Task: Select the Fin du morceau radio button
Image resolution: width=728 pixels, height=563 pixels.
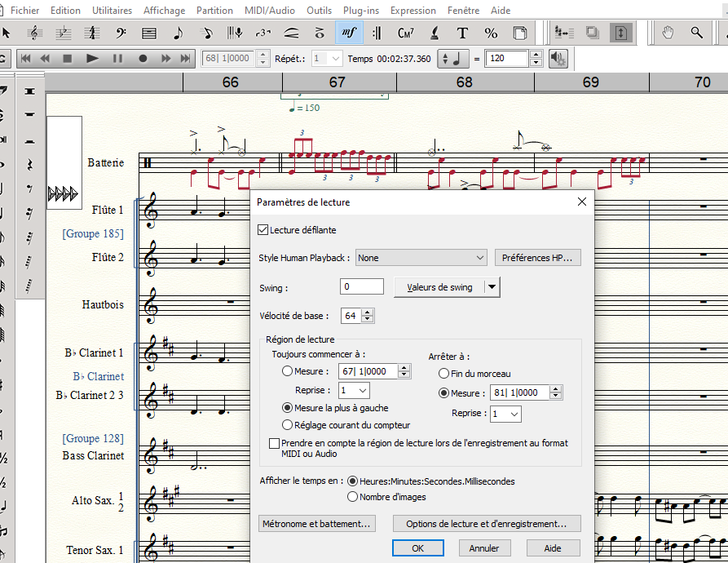Action: [x=444, y=373]
